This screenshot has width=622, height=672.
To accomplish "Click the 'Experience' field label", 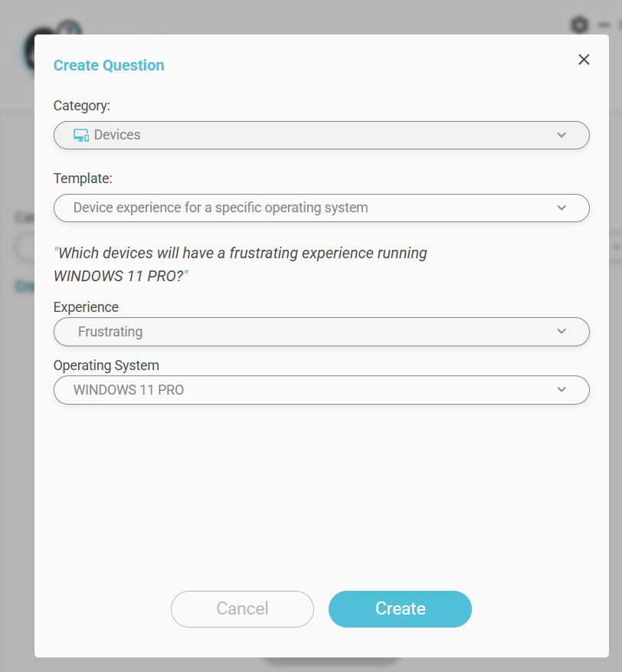I will (86, 307).
